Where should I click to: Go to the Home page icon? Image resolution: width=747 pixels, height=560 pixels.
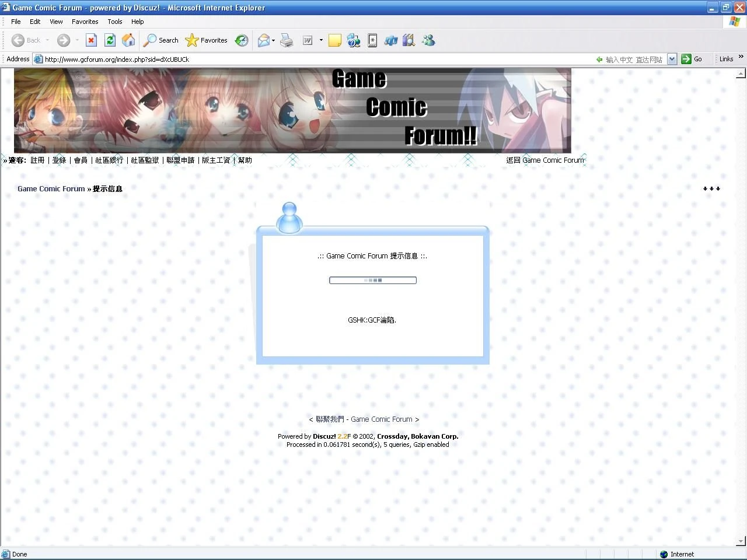point(128,40)
